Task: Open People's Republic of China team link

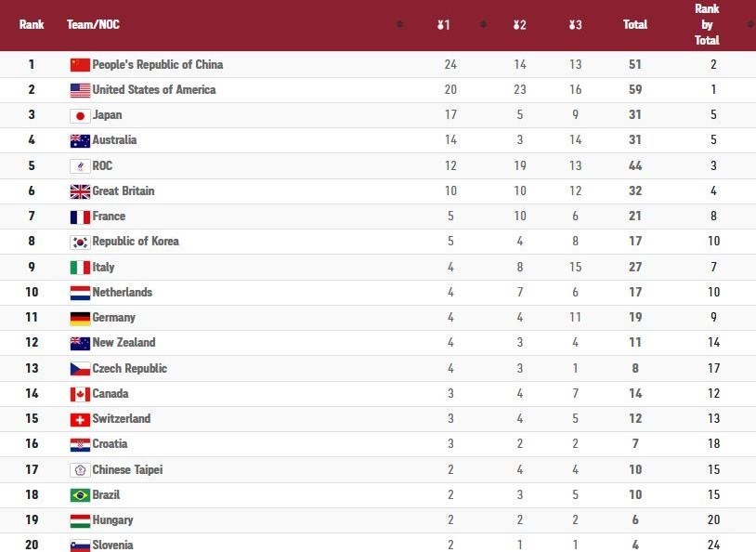Action: [x=157, y=65]
